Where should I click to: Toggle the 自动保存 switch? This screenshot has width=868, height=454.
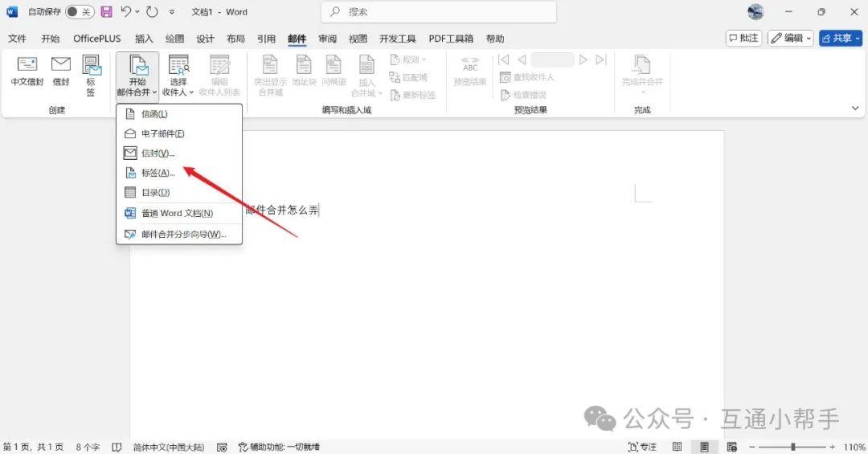click(80, 11)
